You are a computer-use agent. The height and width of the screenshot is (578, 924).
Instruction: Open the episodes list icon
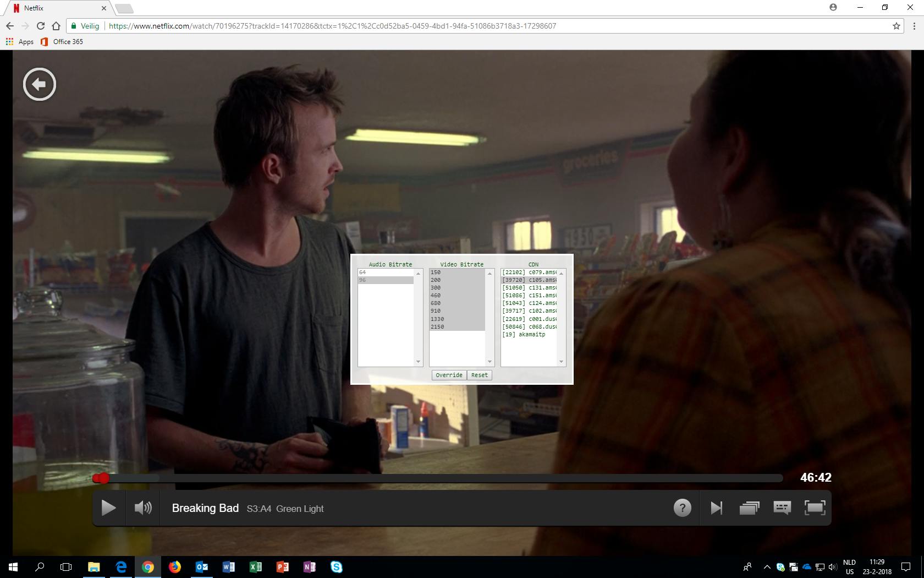(x=749, y=508)
